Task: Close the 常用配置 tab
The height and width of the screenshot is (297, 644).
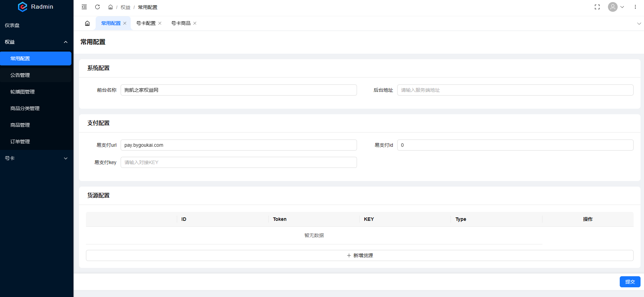Action: (125, 23)
